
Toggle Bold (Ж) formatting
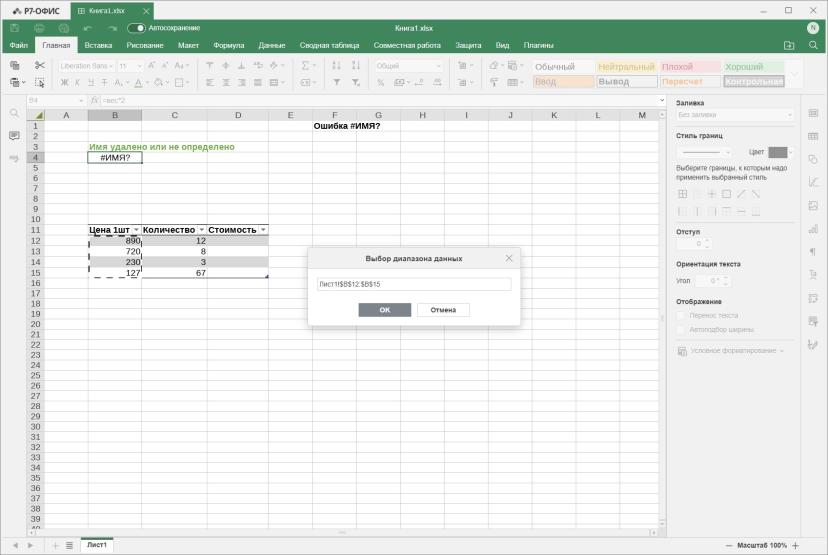click(x=64, y=82)
